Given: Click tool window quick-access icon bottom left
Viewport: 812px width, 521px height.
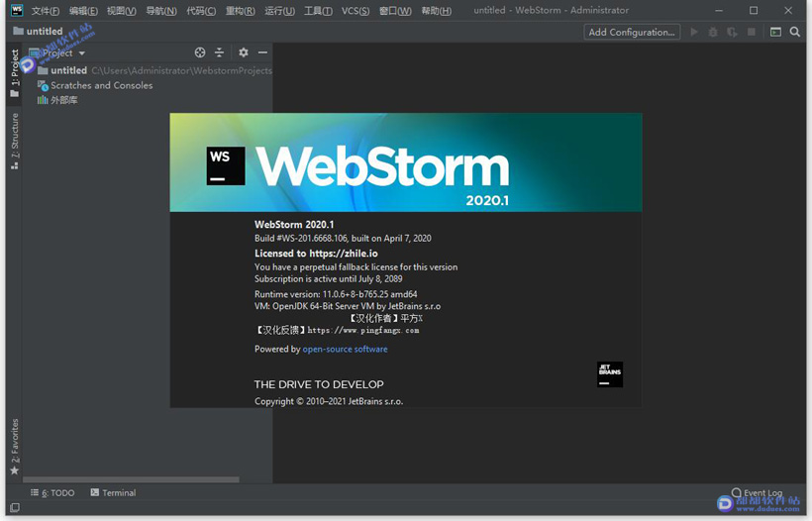Looking at the screenshot, I should 15,507.
